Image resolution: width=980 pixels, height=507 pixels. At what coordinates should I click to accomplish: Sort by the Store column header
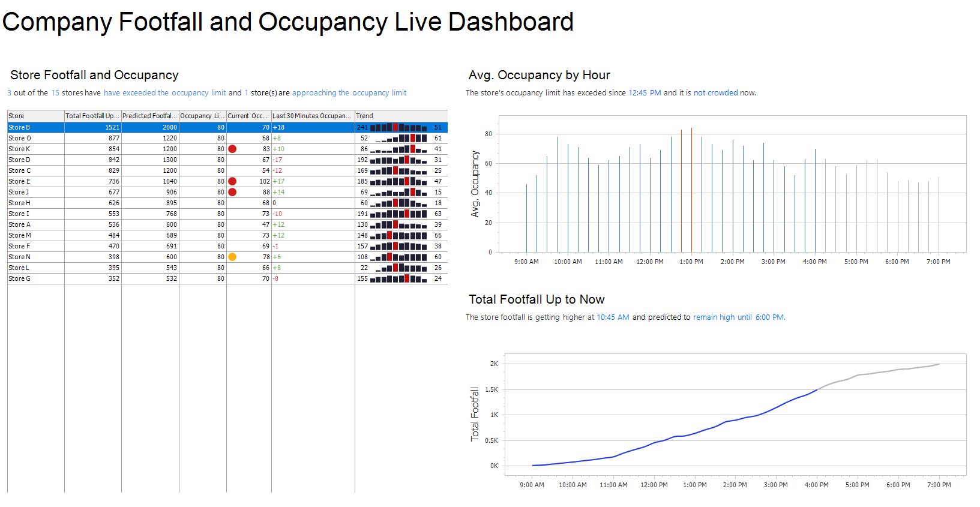35,116
